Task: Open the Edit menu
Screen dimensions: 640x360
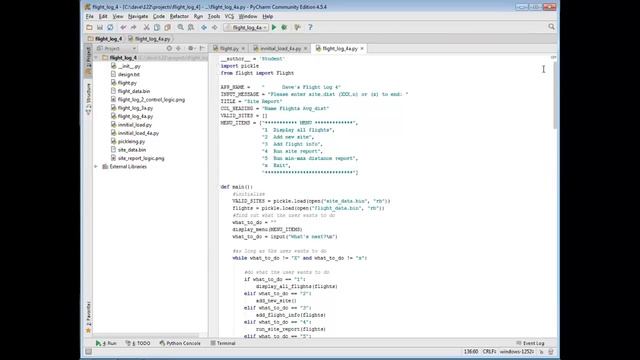Action: tap(103, 16)
